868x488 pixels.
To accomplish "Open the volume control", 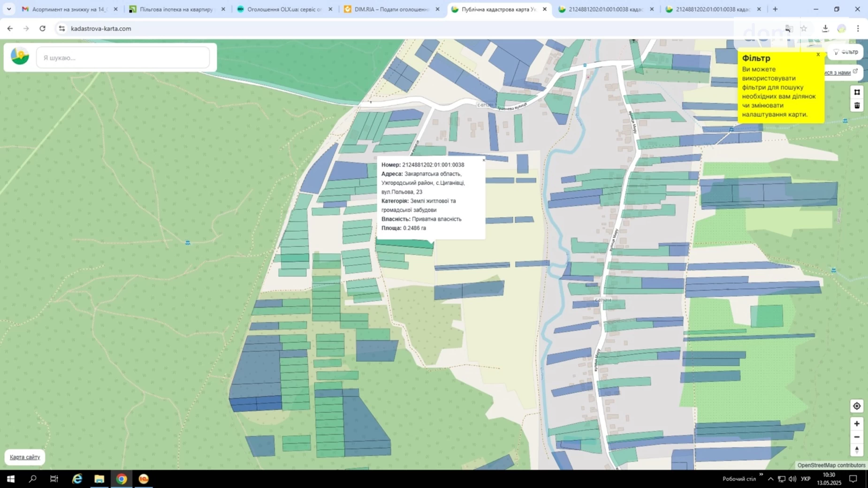I will tap(792, 479).
